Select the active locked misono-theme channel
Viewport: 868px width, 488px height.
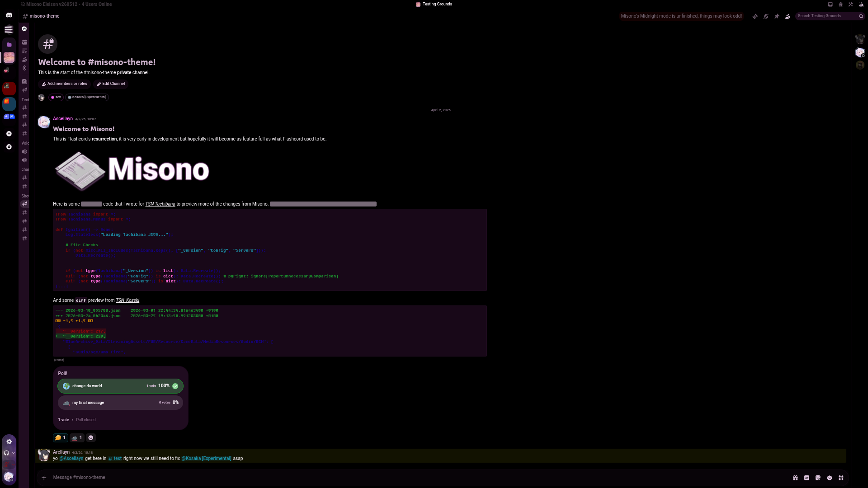click(24, 204)
